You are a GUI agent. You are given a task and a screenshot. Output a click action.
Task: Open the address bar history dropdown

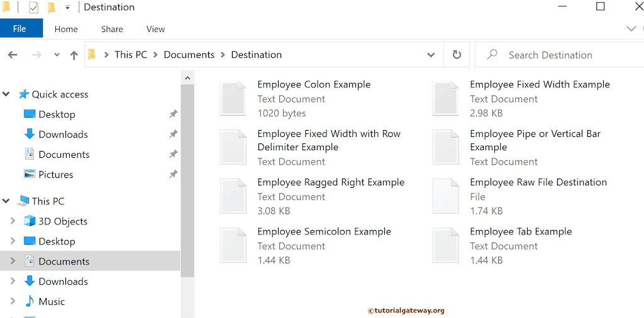(431, 55)
